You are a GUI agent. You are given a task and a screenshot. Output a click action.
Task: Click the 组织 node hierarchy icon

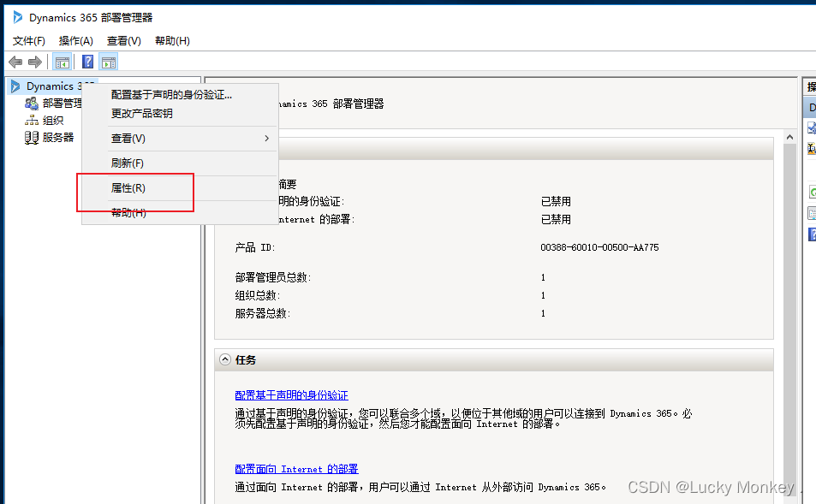point(32,121)
